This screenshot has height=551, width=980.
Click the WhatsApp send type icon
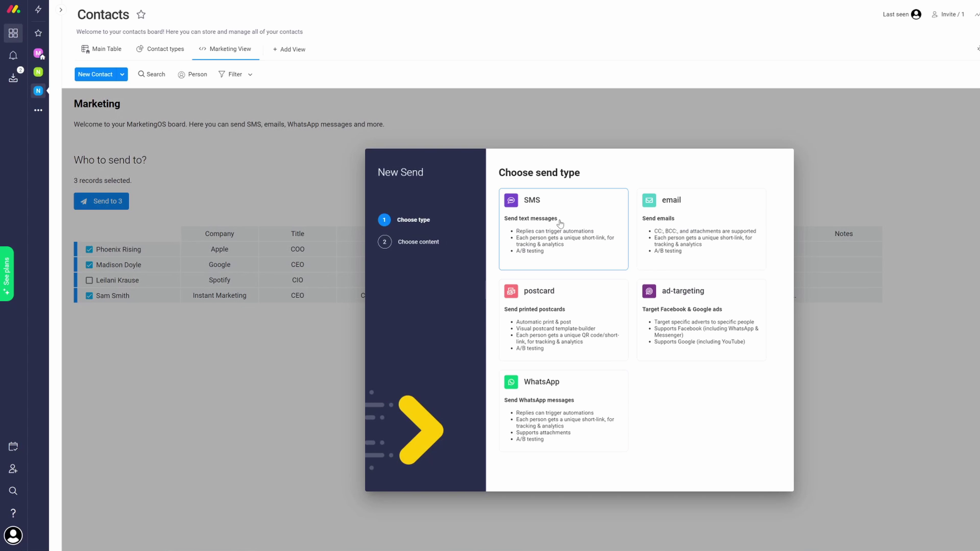pos(511,381)
